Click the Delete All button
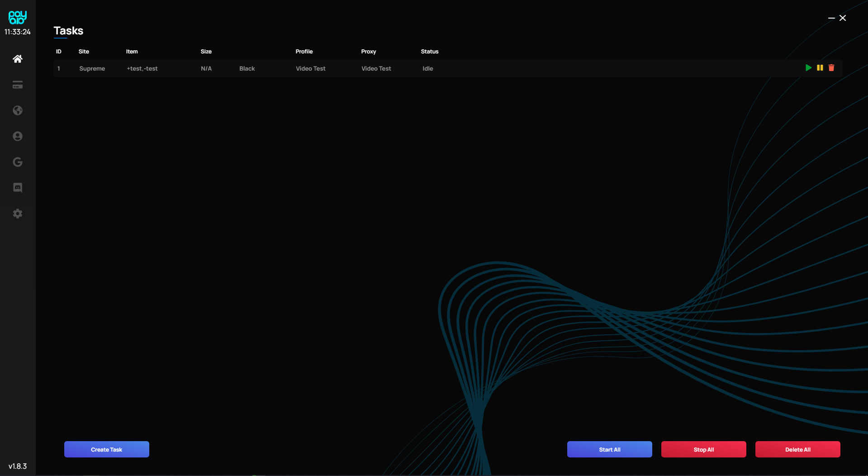Viewport: 868px width, 476px height. (x=797, y=449)
